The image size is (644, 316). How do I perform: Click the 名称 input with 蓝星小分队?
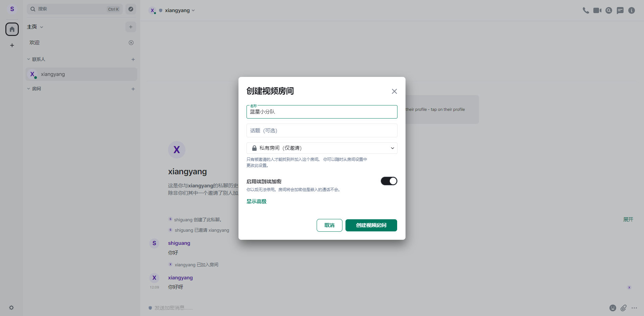322,112
